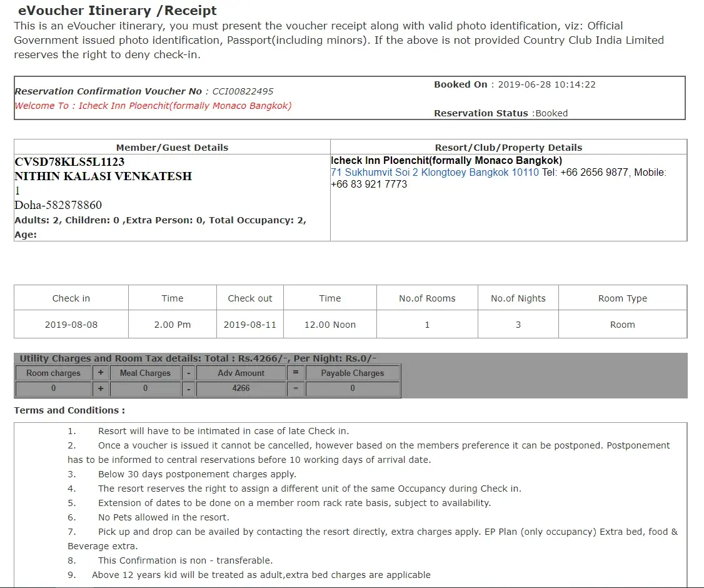Select the voucher number CCI00822495

[243, 91]
